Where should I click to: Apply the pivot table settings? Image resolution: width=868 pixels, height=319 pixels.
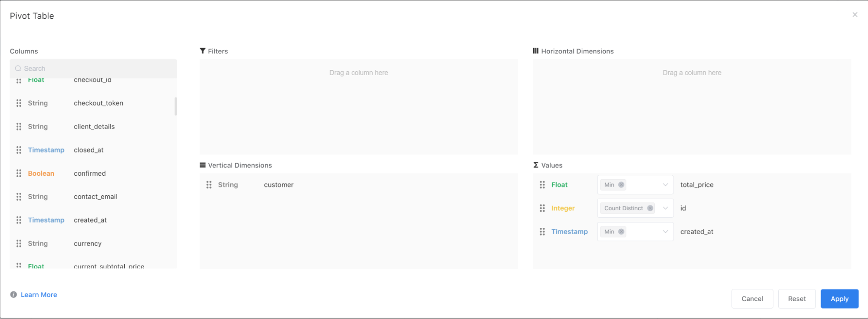(x=839, y=299)
